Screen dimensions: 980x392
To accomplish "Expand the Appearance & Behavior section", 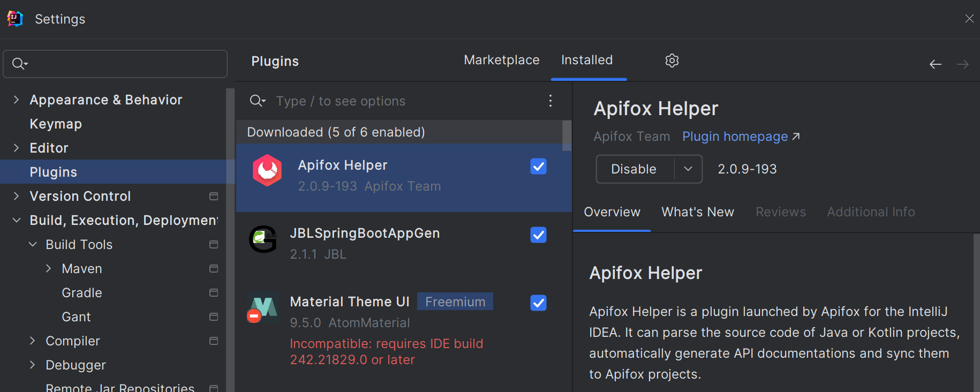I will (x=17, y=100).
